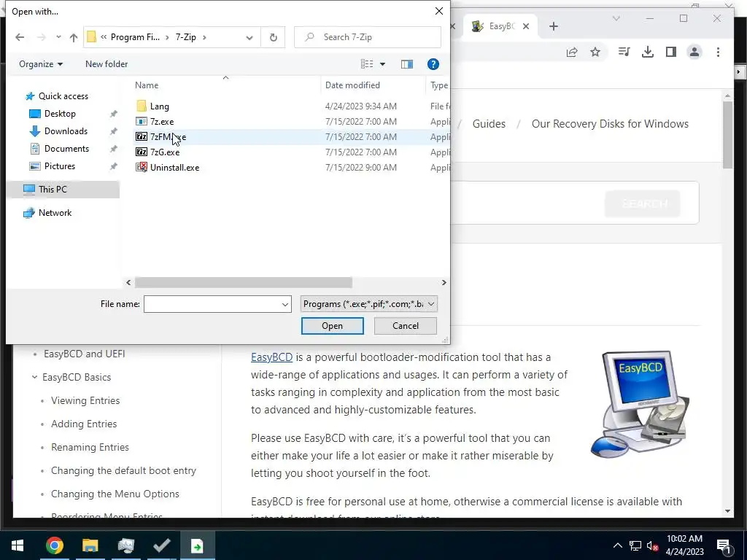Click the pin icon beside Desktop
Image resolution: width=747 pixels, height=560 pixels.
pyautogui.click(x=113, y=114)
